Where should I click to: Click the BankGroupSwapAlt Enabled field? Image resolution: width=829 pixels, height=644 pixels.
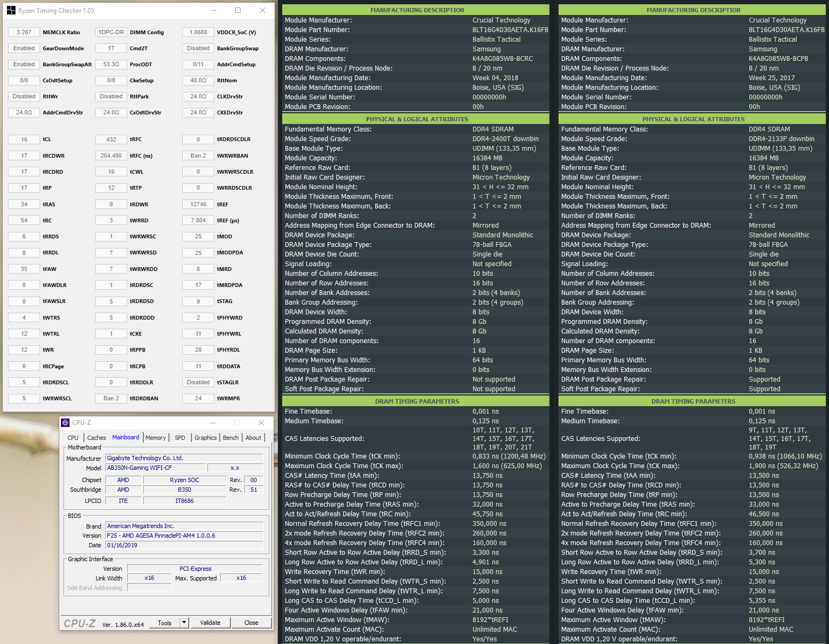pos(24,64)
